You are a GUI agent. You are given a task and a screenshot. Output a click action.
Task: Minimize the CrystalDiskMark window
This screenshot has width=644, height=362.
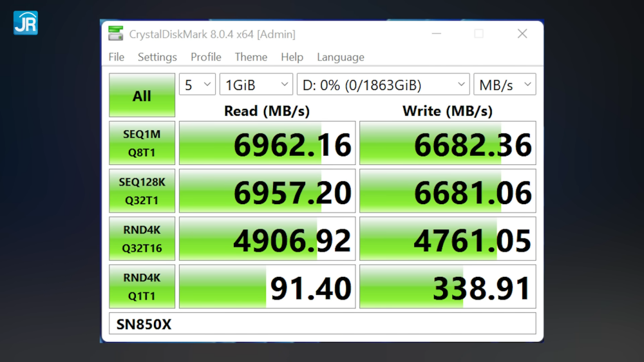pos(436,33)
